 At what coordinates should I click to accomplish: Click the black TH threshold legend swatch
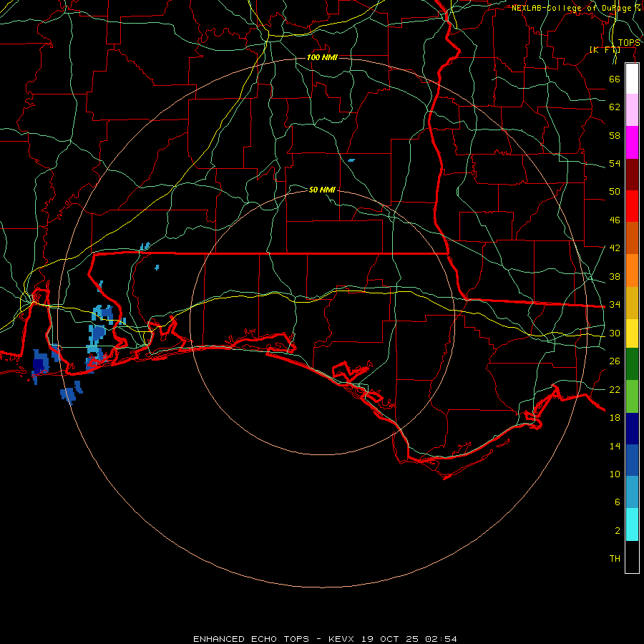tap(632, 557)
